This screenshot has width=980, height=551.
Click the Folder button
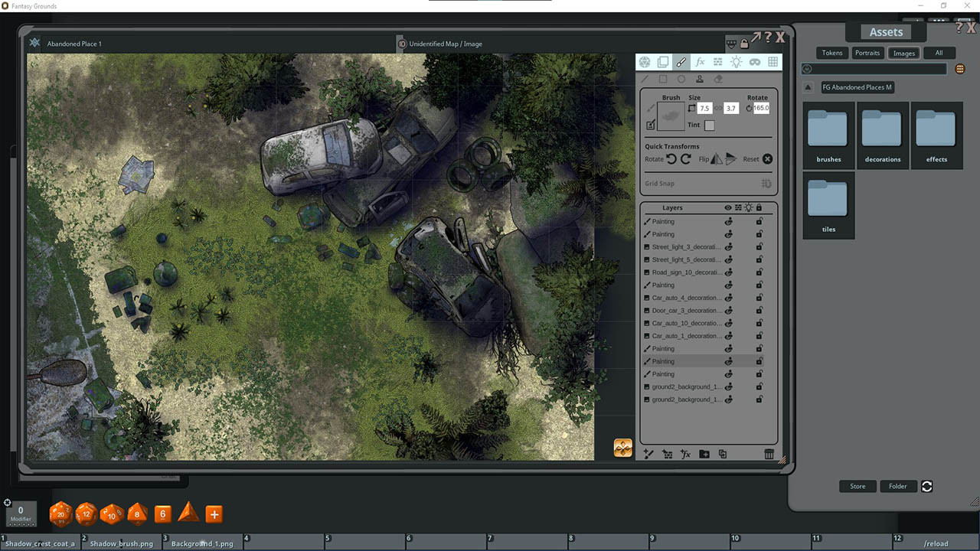pos(897,486)
